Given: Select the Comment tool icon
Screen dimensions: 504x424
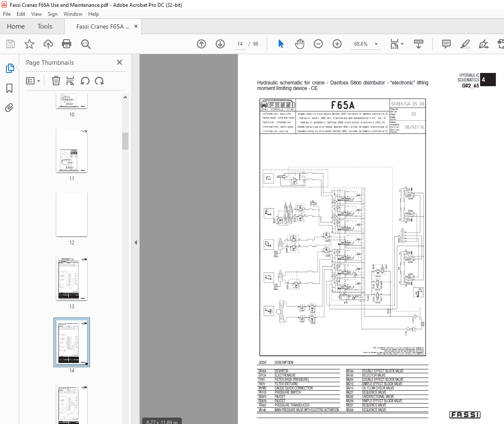Looking at the screenshot, I should pyautogui.click(x=446, y=44).
